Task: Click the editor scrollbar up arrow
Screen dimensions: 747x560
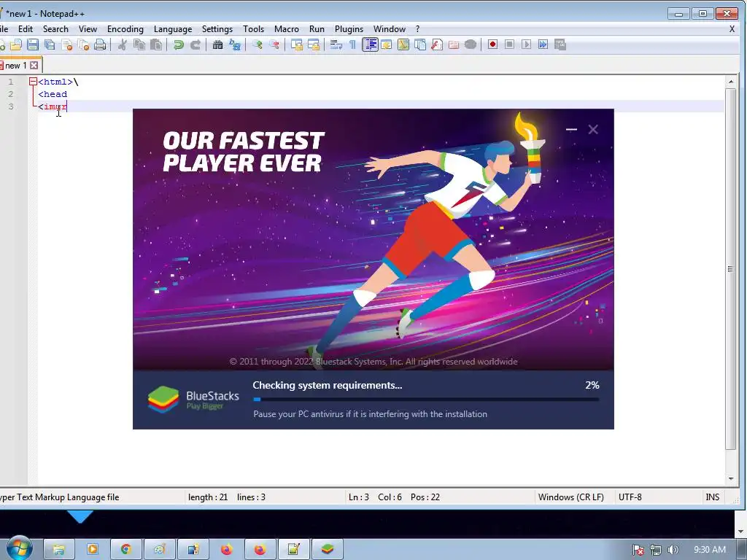Action: coord(731,82)
